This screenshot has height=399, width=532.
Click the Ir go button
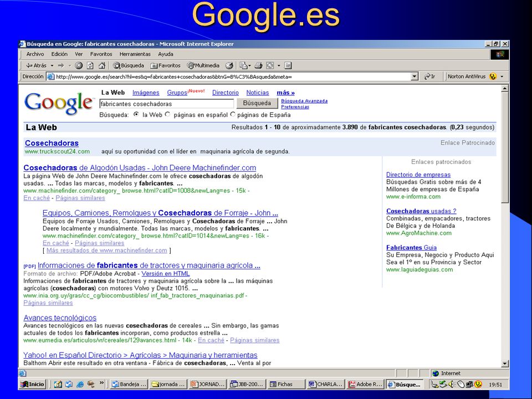point(429,76)
